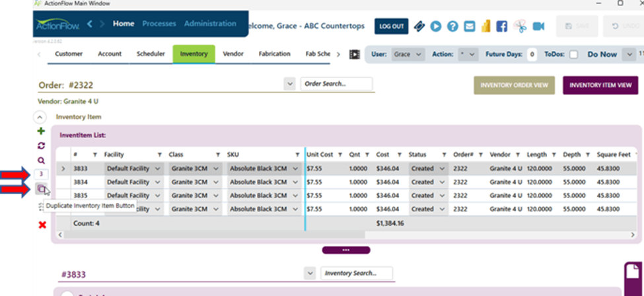
Task: Click the Inventory Search field
Action: [357, 273]
